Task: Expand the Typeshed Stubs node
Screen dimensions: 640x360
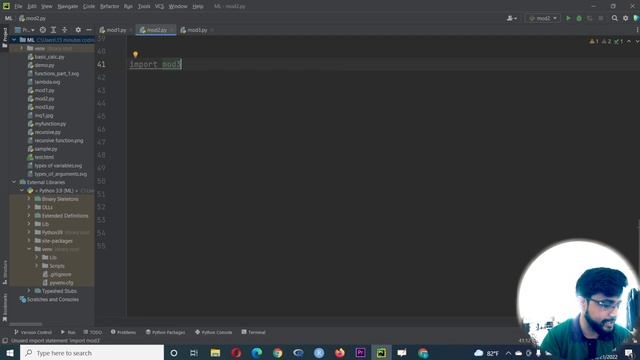Action: (x=29, y=291)
